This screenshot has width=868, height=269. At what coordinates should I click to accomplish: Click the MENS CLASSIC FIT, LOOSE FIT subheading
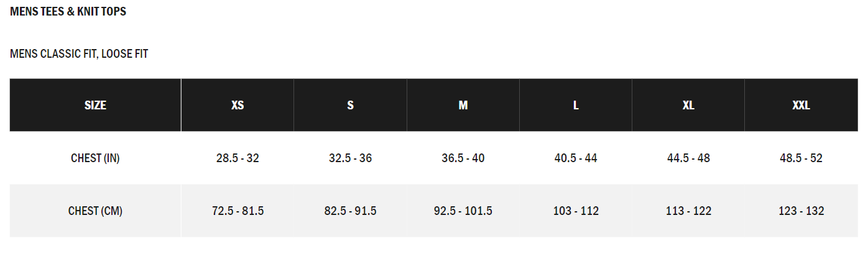click(x=79, y=54)
